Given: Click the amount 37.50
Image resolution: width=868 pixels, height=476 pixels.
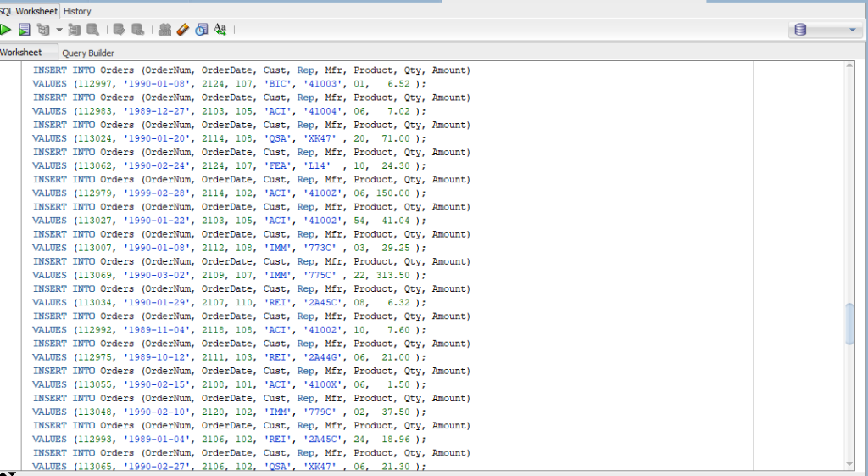Looking at the screenshot, I should point(396,412).
